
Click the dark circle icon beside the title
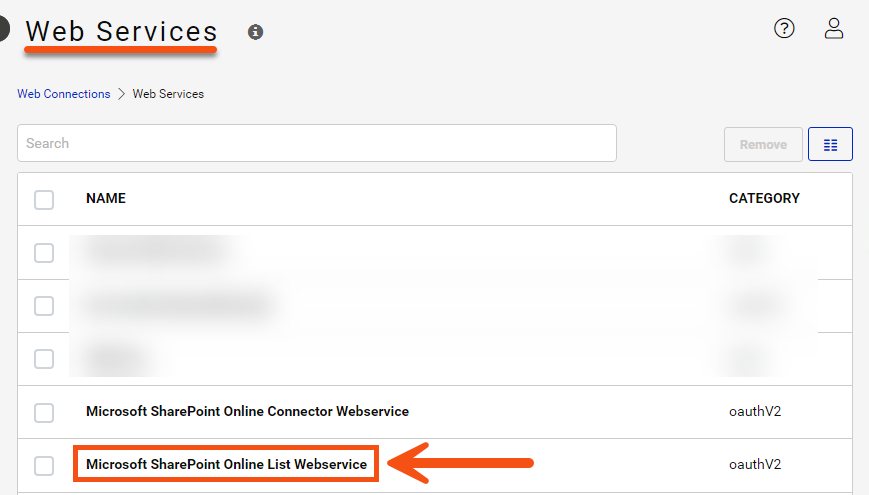pos(3,30)
